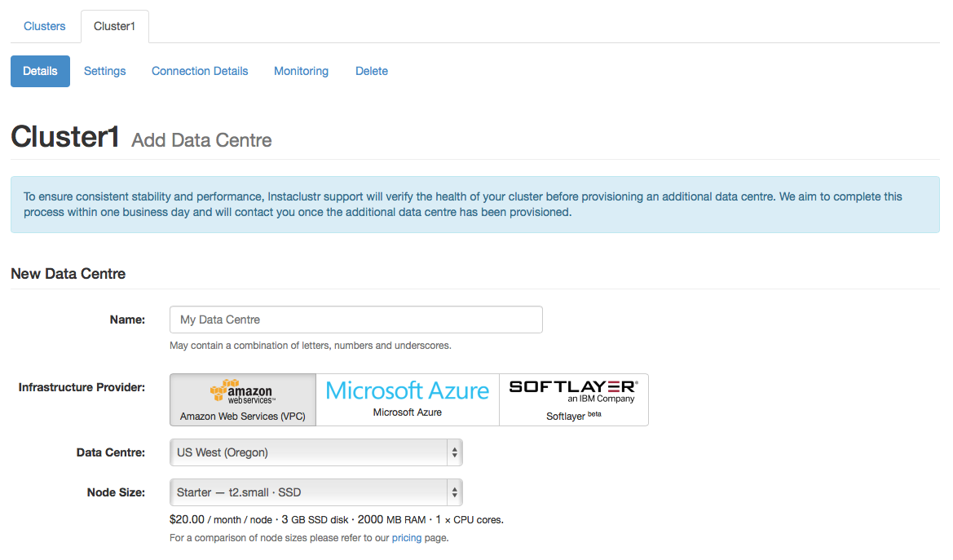
Task: Click the '$20.00 / month / node' text
Action: [x=221, y=520]
